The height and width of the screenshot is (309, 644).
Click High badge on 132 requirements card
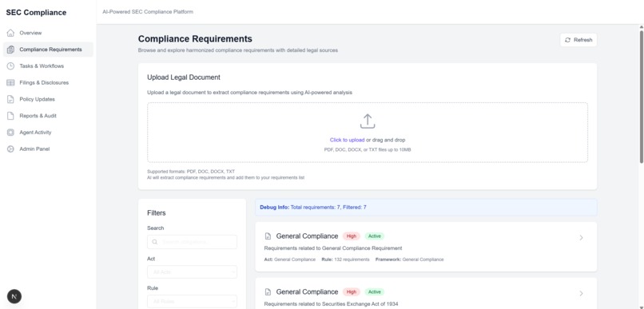pyautogui.click(x=351, y=236)
